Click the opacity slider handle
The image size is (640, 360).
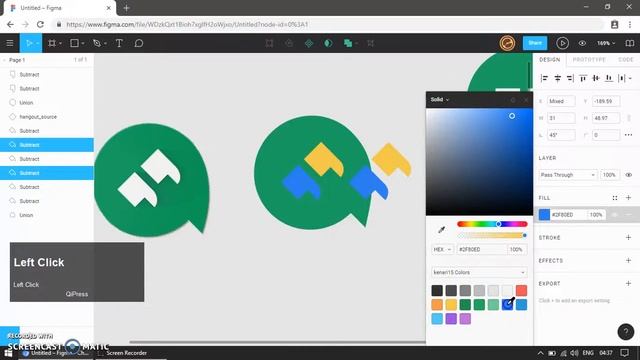tap(524, 236)
